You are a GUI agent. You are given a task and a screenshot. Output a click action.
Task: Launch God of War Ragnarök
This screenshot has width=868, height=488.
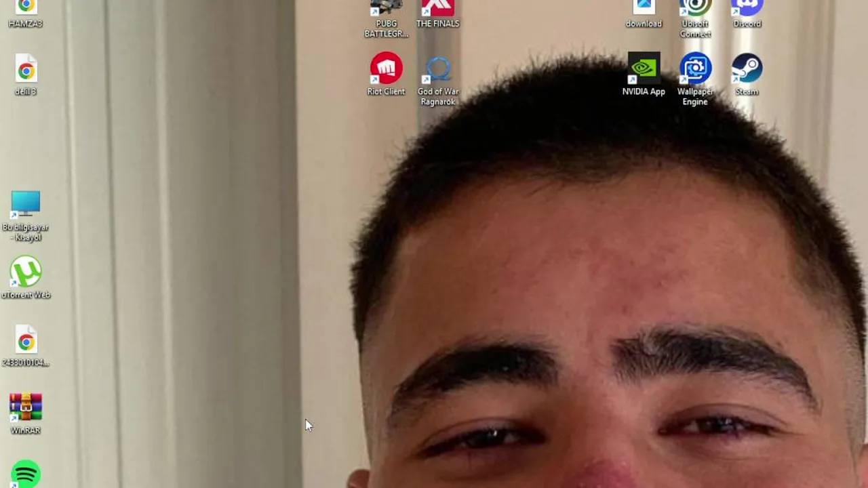pos(437,69)
